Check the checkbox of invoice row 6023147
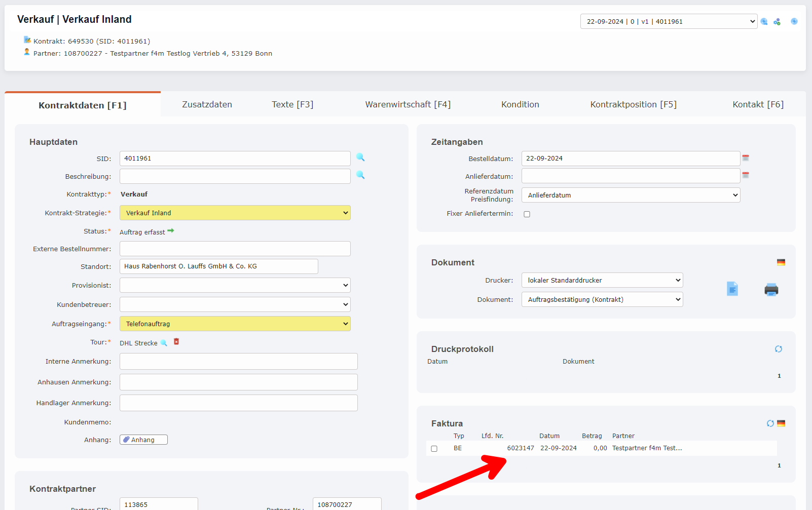 [434, 448]
